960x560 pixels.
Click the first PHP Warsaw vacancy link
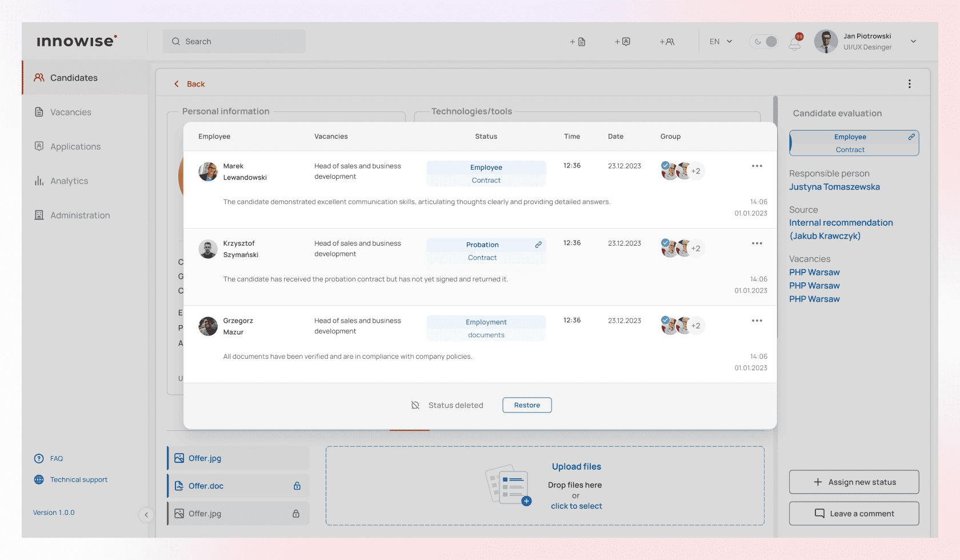pos(814,273)
